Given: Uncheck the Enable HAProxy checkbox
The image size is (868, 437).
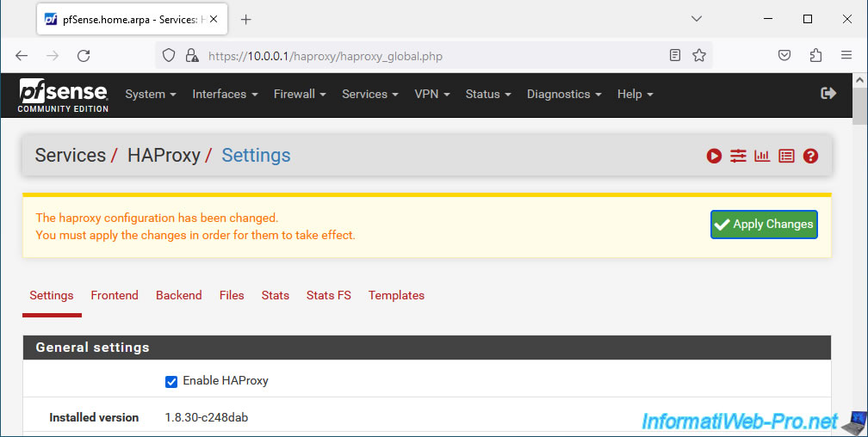Looking at the screenshot, I should (x=171, y=382).
